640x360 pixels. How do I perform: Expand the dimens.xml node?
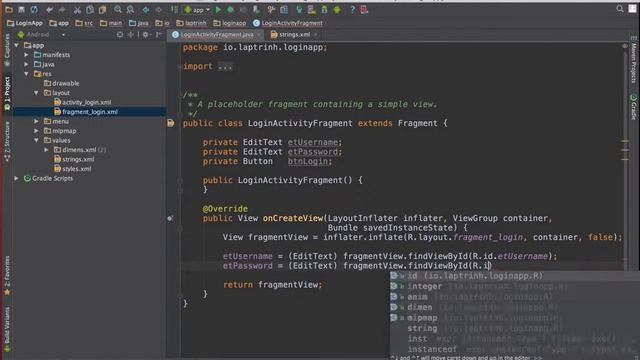coord(46,150)
